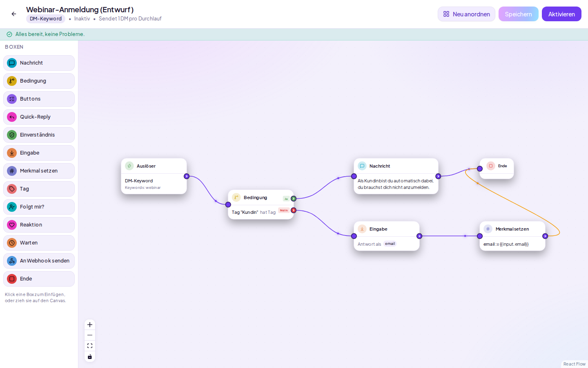The height and width of the screenshot is (368, 588).
Task: Click the Bedingung node input handle
Action: 228,204
